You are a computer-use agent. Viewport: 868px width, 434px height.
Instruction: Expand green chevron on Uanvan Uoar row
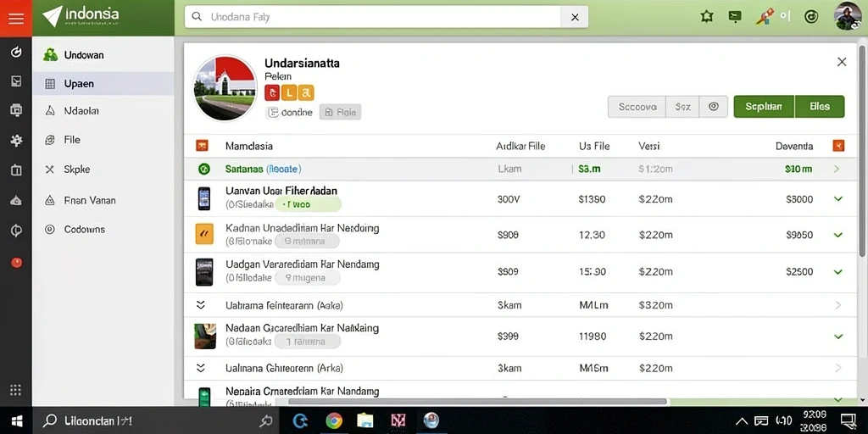[x=838, y=198]
